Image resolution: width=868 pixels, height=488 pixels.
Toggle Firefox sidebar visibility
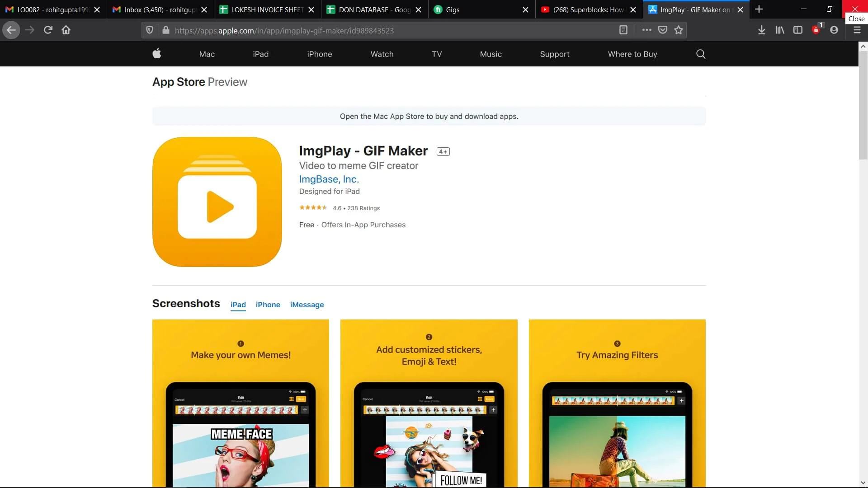(798, 30)
